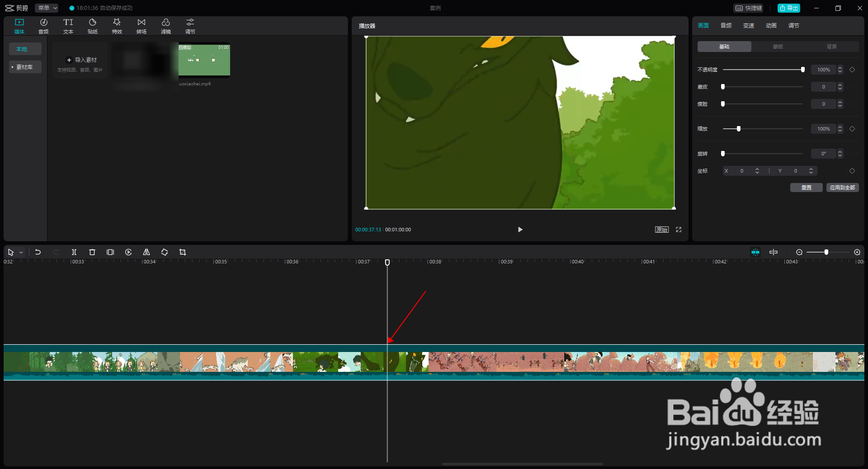This screenshot has height=469, width=868.
Task: Open the 贴纸 stickers panel
Action: 92,26
